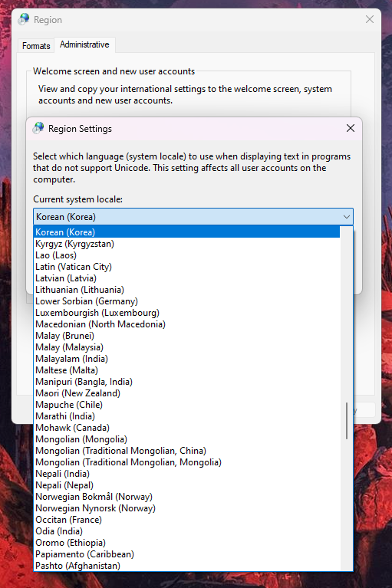392x588 pixels.
Task: Choose Kyrgyz (Kyrgyzstan) locale
Action: click(187, 244)
